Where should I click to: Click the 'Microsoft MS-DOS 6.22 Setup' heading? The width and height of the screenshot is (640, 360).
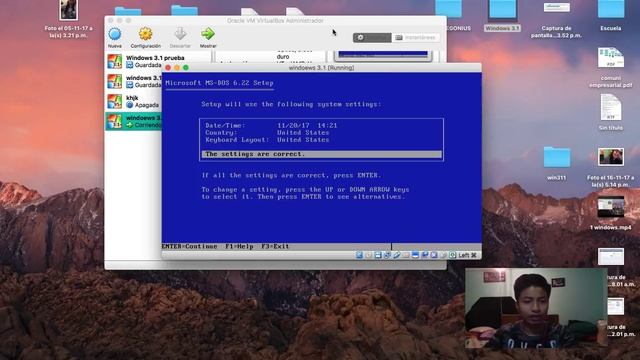pos(219,83)
